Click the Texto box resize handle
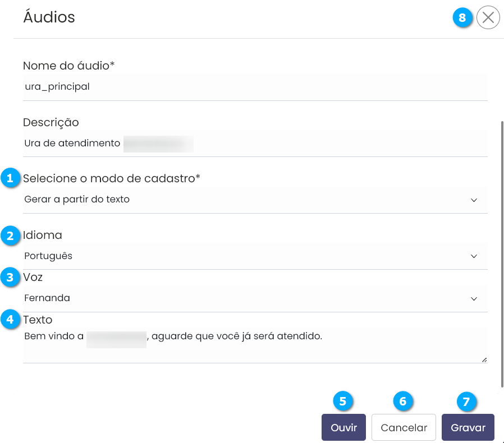 pos(484,359)
